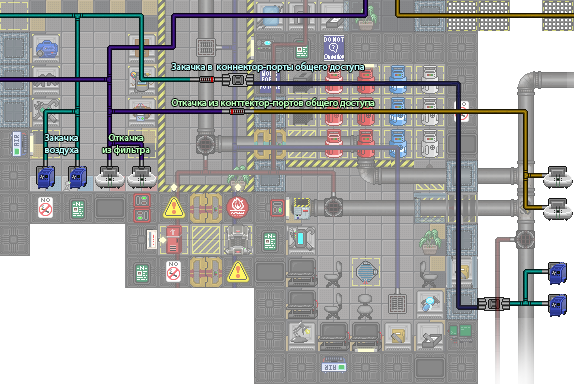
Task: Click the double red air alarm panel
Action: point(142,208)
